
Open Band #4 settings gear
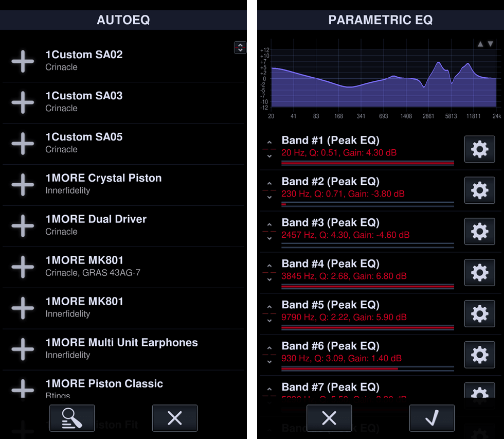(479, 273)
